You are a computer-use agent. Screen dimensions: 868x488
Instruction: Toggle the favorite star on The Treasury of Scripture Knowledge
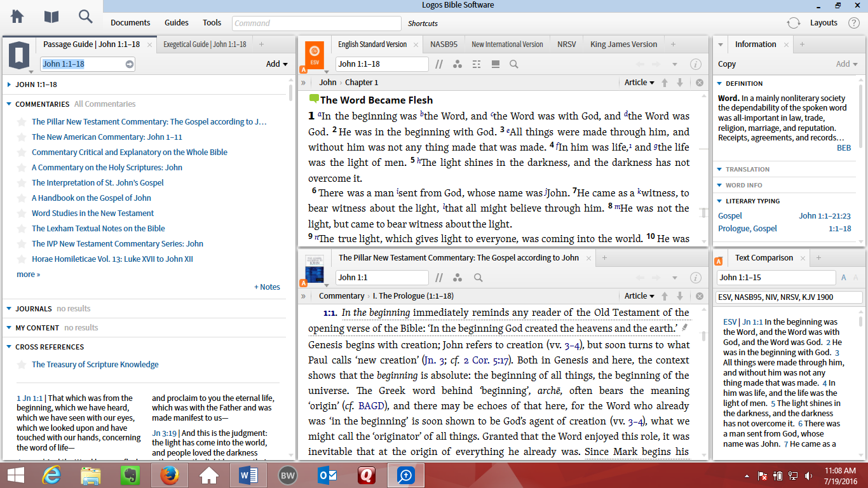coord(24,364)
